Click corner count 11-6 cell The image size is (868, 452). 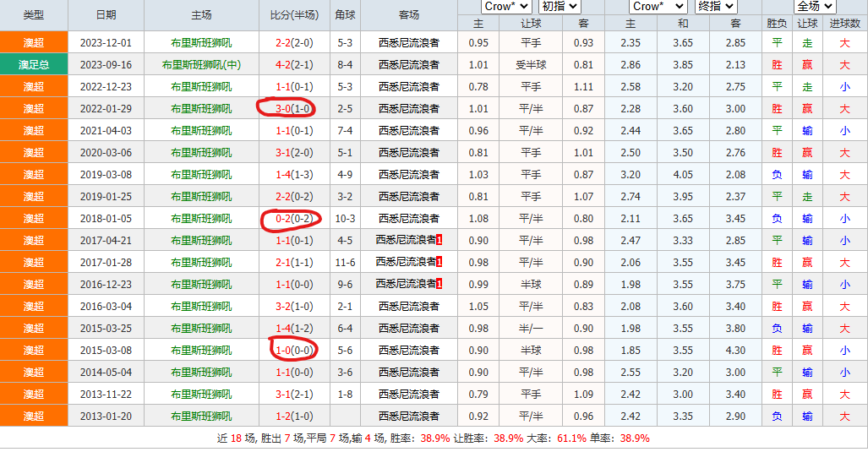coord(345,262)
